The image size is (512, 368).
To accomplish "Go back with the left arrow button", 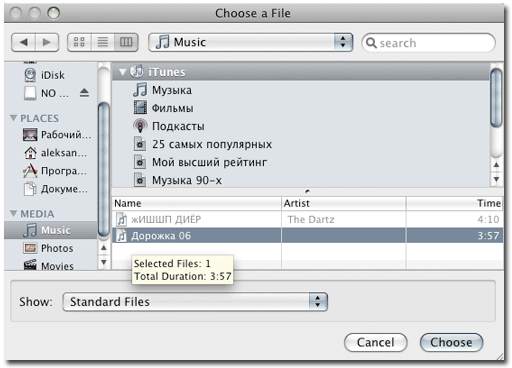I will coord(23,42).
